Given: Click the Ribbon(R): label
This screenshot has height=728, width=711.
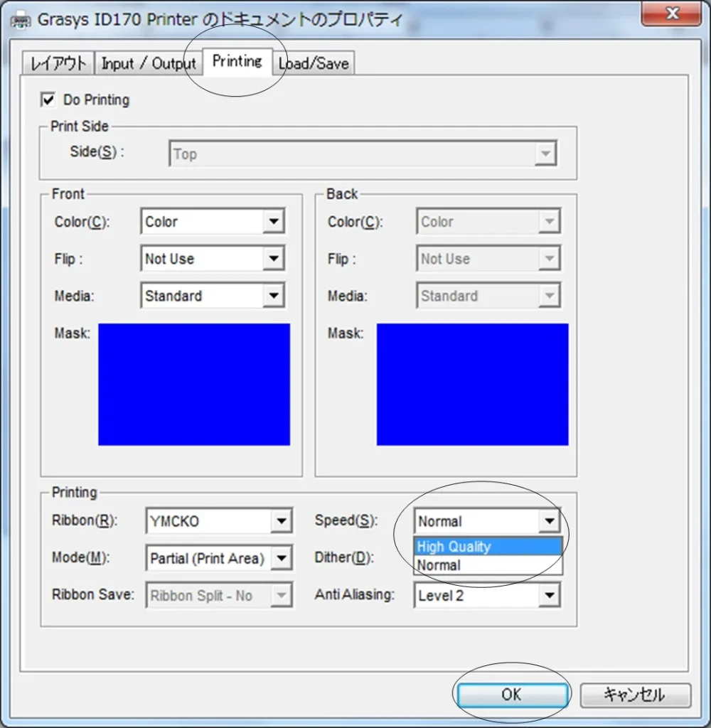Looking at the screenshot, I should pyautogui.click(x=85, y=520).
